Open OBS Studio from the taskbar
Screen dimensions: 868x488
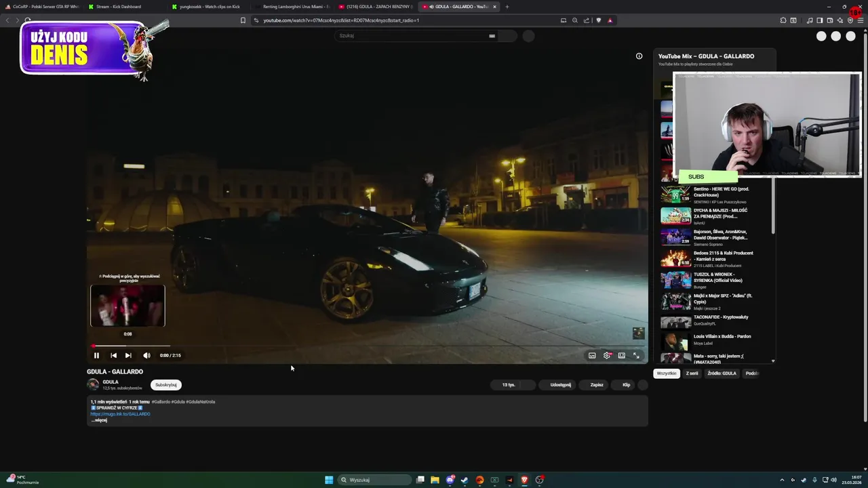(x=539, y=480)
